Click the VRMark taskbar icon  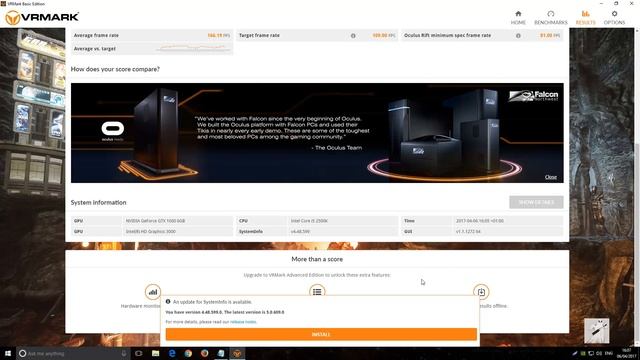click(237, 353)
